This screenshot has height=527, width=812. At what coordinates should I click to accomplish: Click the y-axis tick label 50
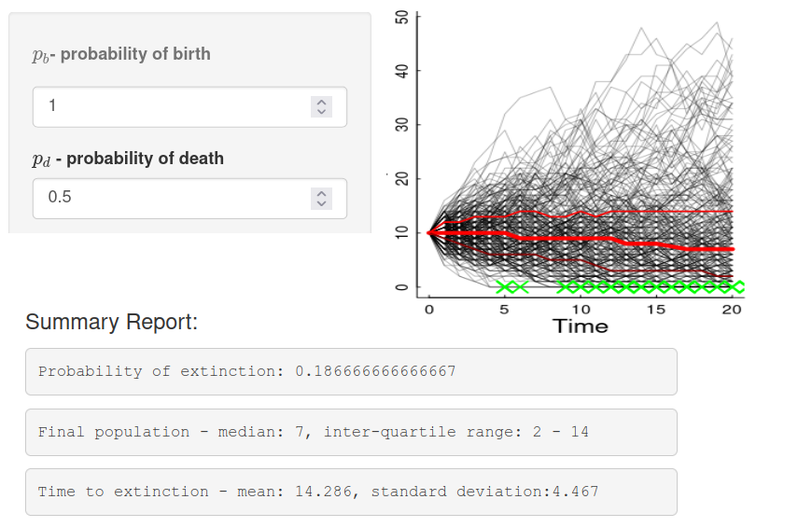pyautogui.click(x=402, y=17)
